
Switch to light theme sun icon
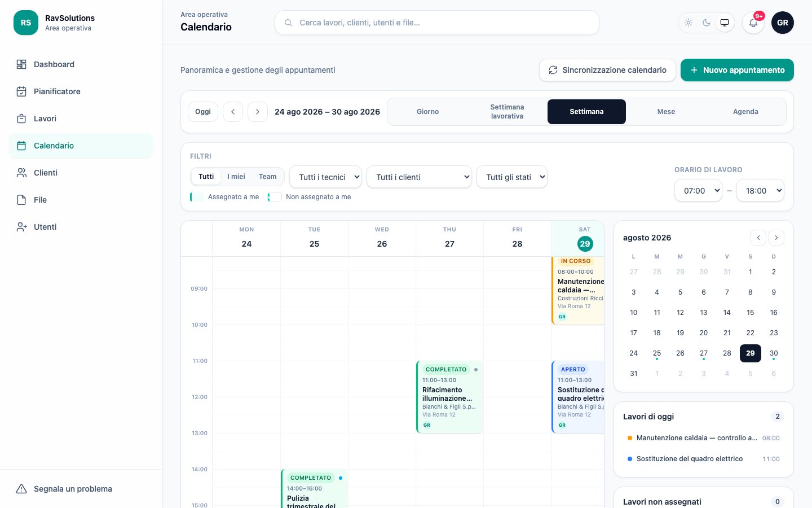[689, 23]
